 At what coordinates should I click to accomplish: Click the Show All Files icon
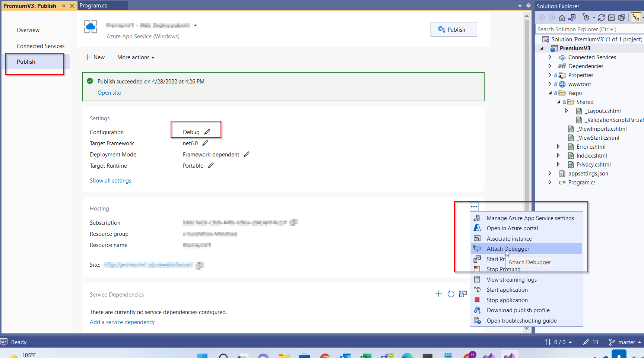[x=622, y=18]
